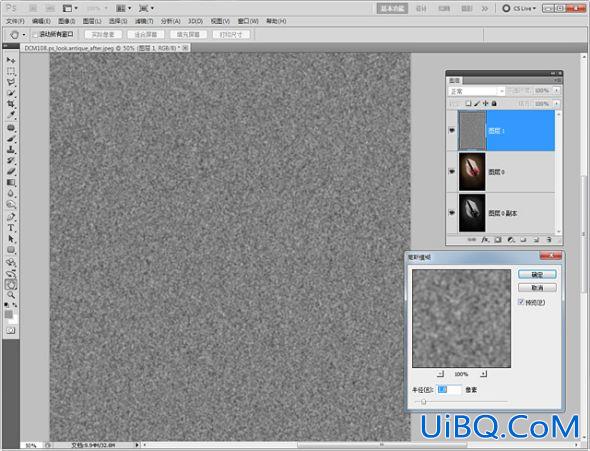Viewport: 590px width, 451px height.
Task: Open the CS Live dropdown
Action: (x=519, y=8)
